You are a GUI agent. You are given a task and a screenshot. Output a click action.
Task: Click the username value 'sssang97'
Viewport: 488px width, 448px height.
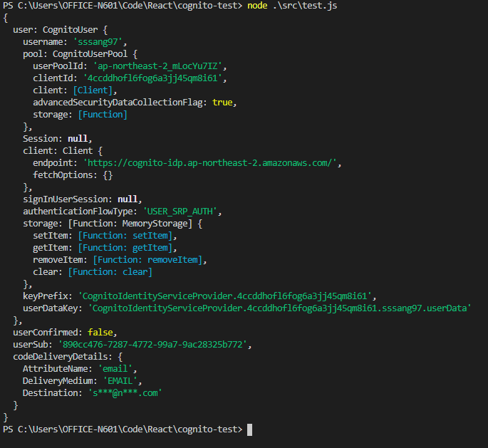point(98,42)
